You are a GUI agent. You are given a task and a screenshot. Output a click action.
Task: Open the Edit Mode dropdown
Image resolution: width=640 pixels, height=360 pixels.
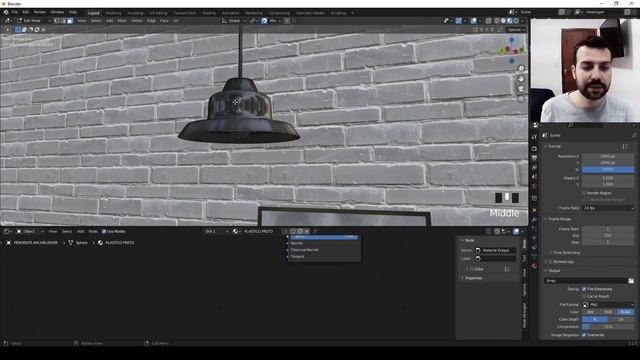click(x=34, y=20)
